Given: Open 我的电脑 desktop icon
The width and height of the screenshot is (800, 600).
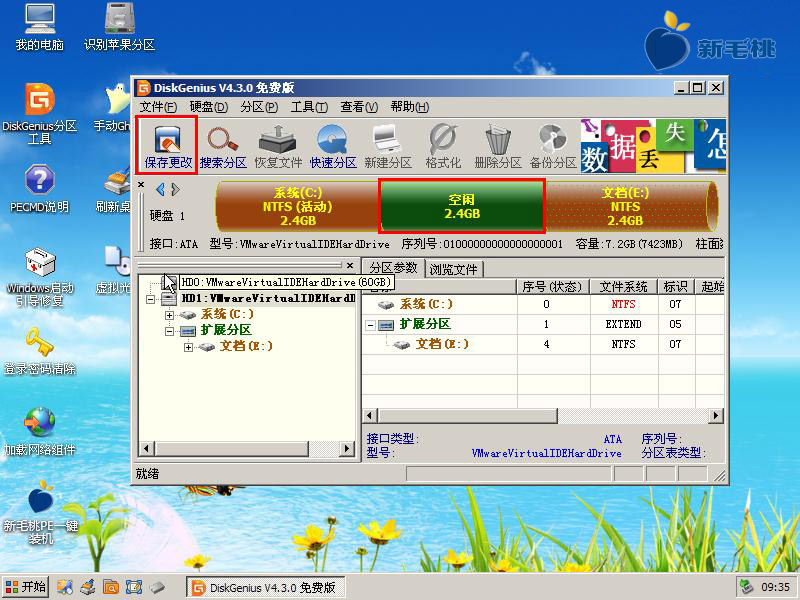Looking at the screenshot, I should pos(39,28).
